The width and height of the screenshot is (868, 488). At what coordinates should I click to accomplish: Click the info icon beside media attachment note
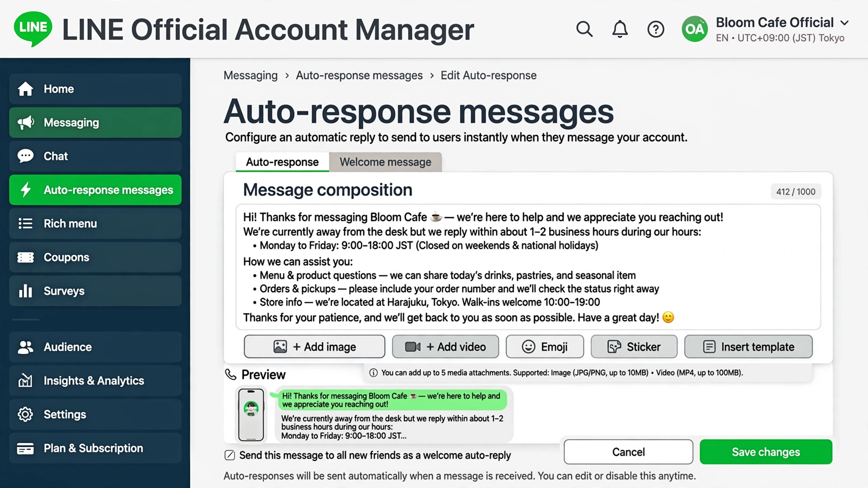tap(373, 373)
